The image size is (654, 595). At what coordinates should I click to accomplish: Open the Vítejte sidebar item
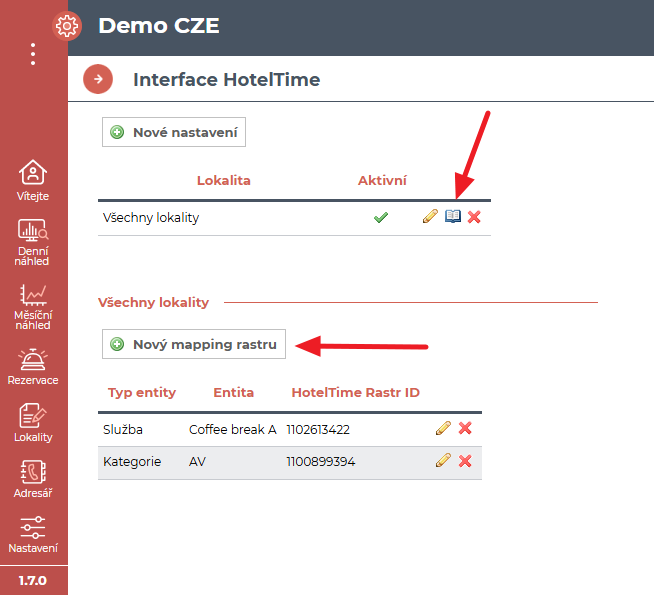pos(33,181)
